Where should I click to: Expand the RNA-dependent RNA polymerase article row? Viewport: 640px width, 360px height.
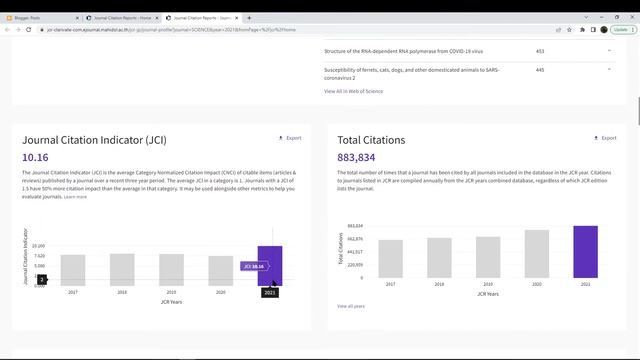[x=609, y=51]
